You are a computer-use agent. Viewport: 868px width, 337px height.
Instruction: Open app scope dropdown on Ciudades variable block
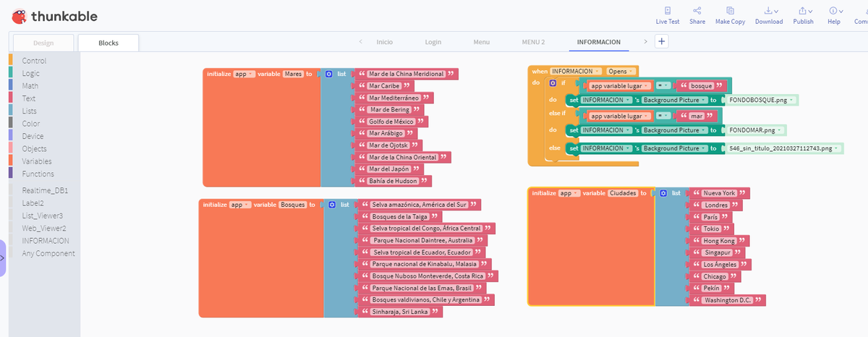coord(571,193)
